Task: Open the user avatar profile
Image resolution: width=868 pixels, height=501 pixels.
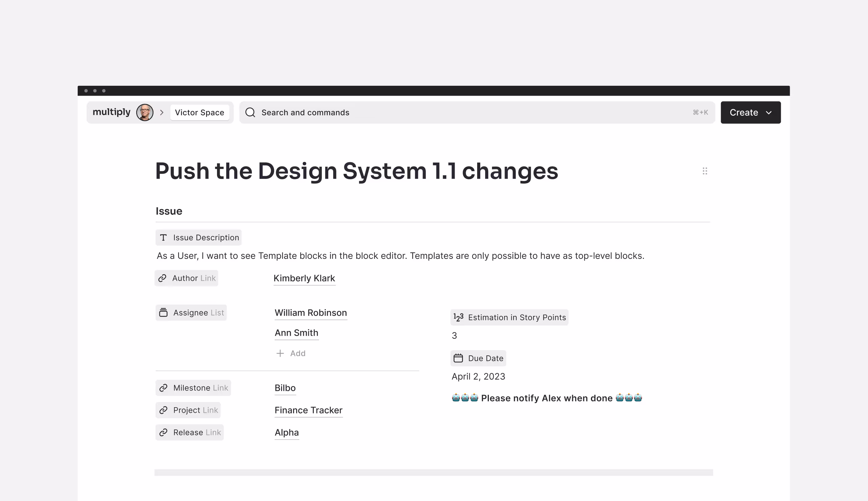Action: (x=145, y=113)
